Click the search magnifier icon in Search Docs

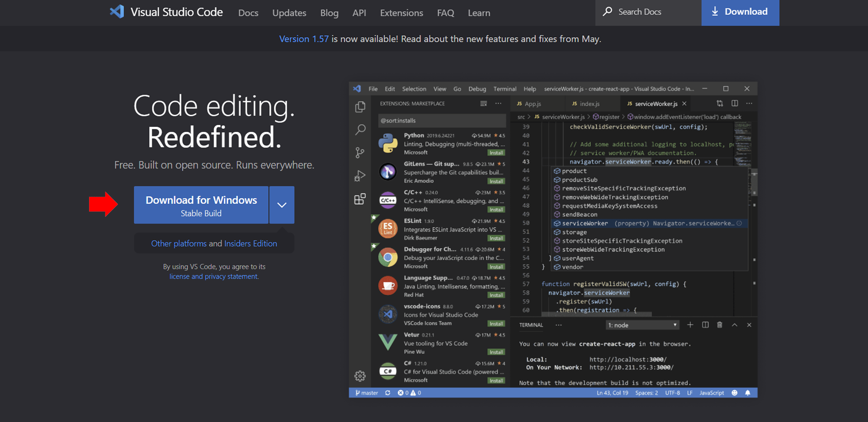coord(608,11)
